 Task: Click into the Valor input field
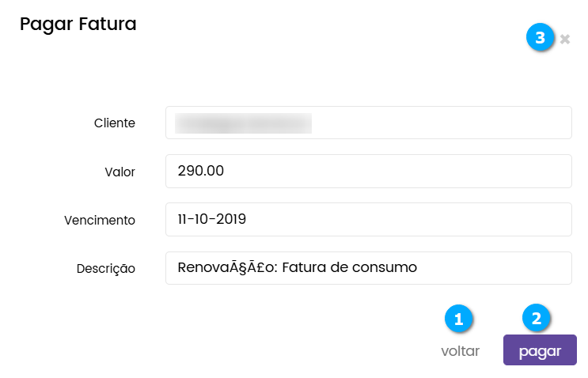pyautogui.click(x=368, y=171)
